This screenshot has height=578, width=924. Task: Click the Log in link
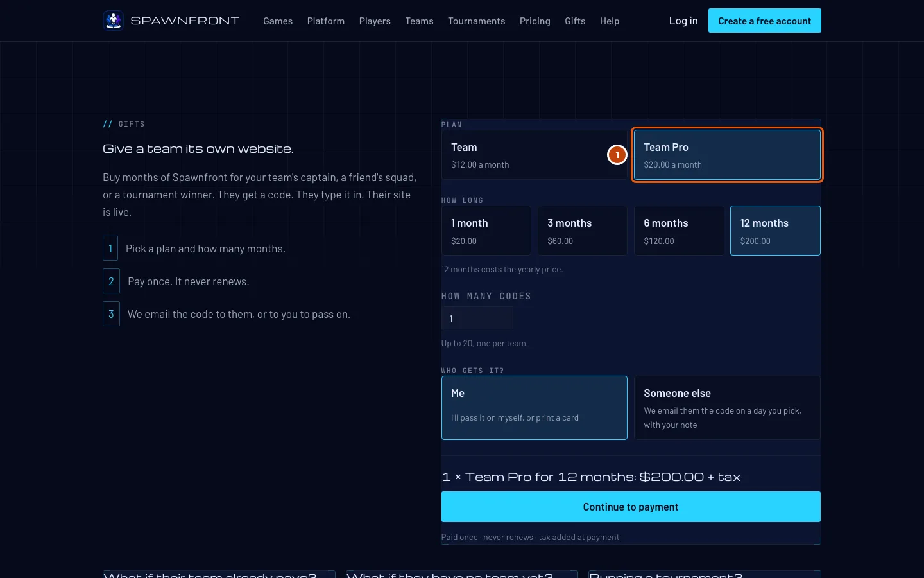click(683, 21)
